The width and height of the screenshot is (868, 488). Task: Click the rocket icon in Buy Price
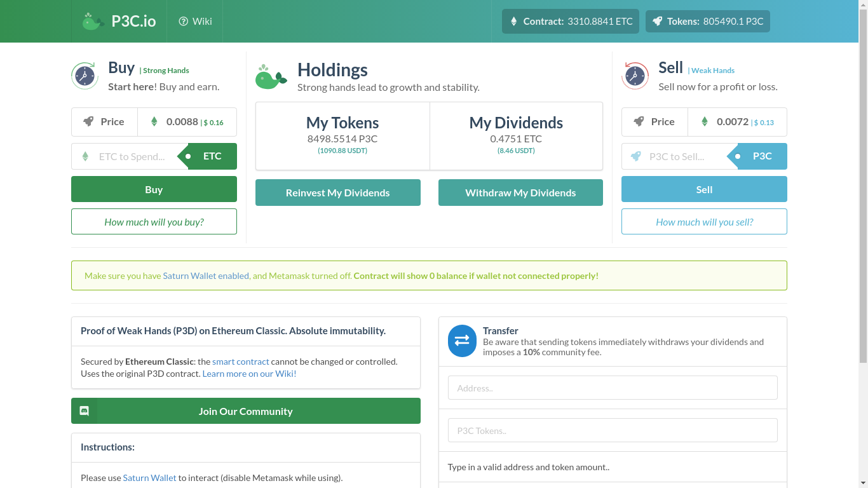(x=88, y=121)
